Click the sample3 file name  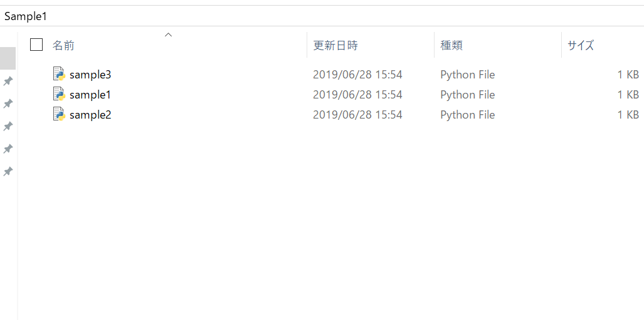coord(90,75)
